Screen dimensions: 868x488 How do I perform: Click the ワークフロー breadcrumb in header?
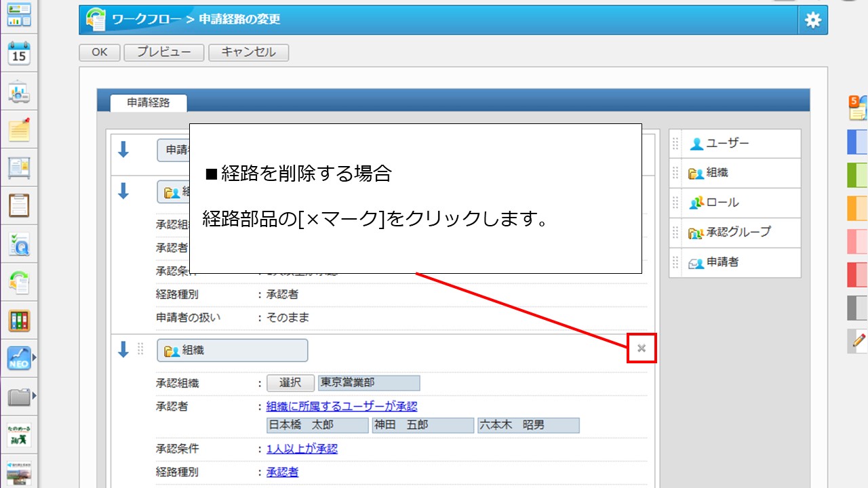point(147,20)
